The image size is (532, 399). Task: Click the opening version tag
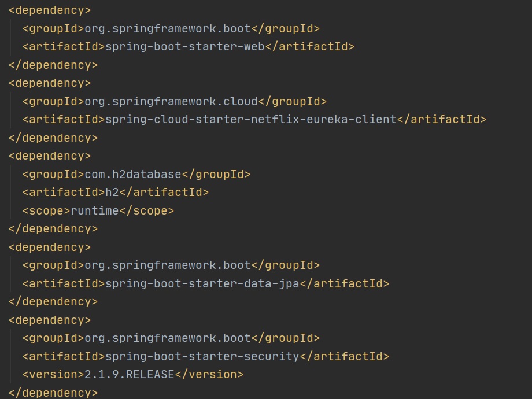click(x=53, y=375)
